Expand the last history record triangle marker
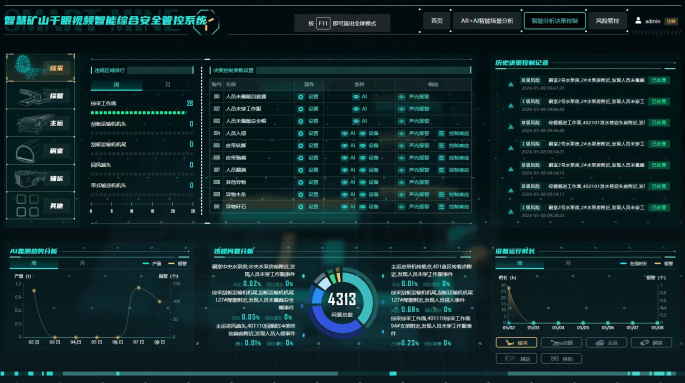This screenshot has height=383, width=685. [511, 211]
